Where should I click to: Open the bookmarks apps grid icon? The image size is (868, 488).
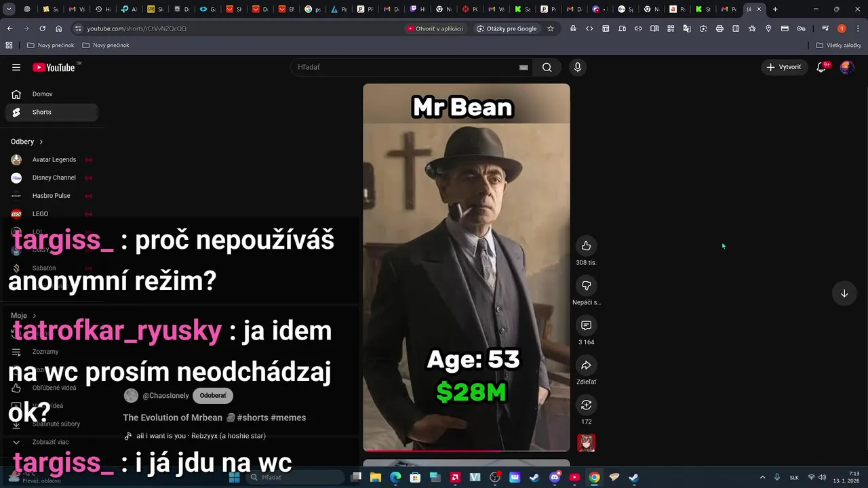click(9, 45)
